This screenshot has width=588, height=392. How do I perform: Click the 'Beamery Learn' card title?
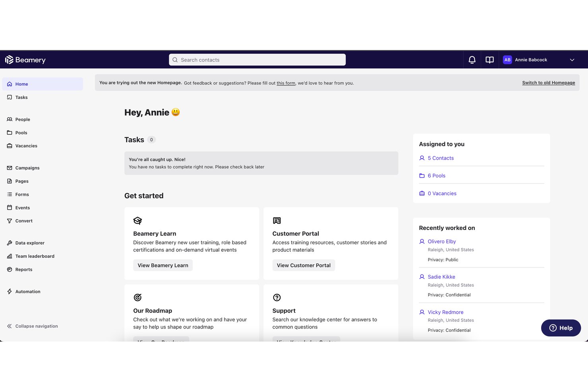pos(155,234)
